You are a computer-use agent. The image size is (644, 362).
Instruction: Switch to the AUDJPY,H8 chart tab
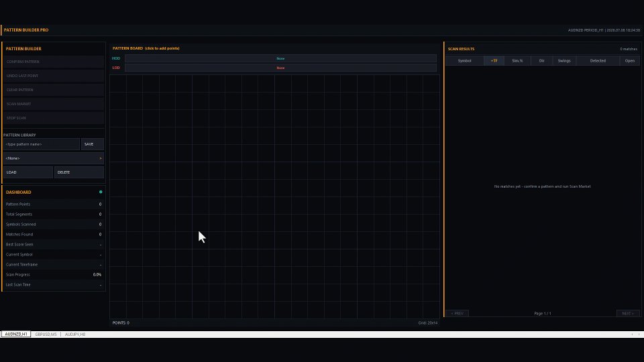75,334
